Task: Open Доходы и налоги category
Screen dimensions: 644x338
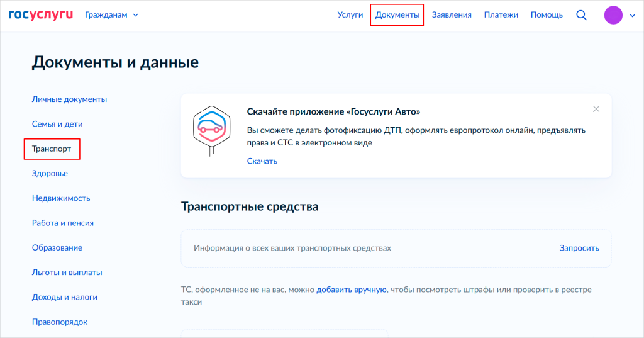Action: point(65,297)
